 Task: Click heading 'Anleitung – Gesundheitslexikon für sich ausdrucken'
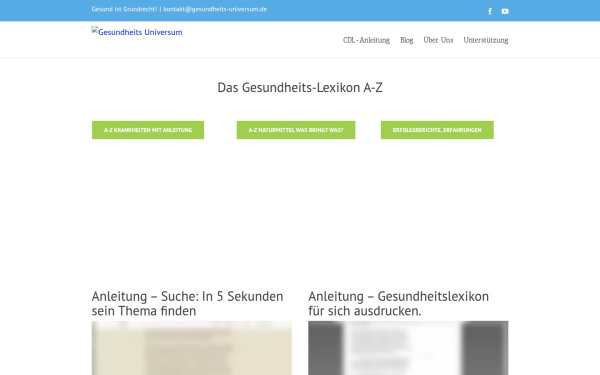(x=398, y=304)
